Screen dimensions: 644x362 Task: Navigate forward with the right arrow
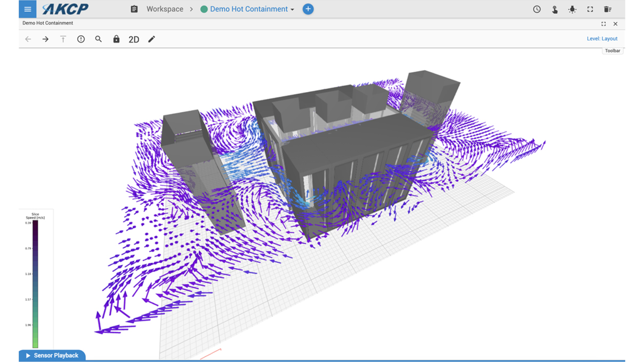pos(45,39)
